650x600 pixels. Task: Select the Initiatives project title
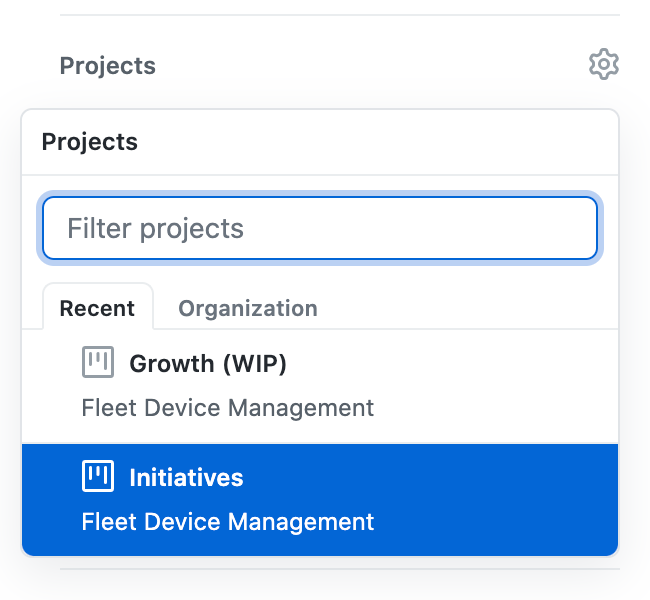point(186,478)
